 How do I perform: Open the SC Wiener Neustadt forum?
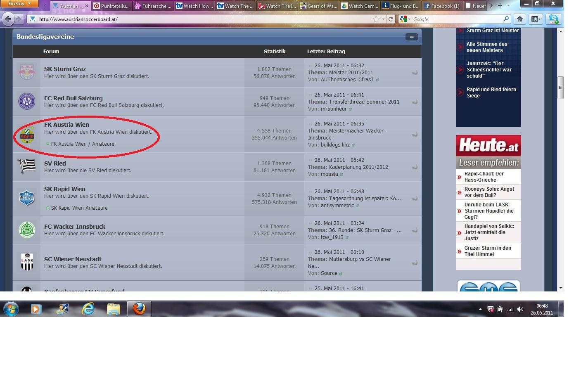click(73, 259)
